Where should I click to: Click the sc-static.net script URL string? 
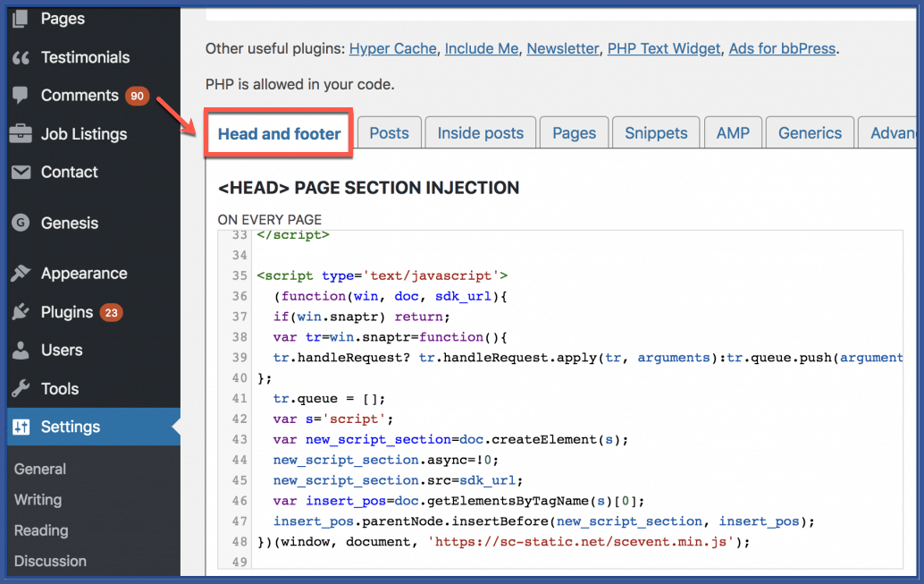tap(581, 542)
